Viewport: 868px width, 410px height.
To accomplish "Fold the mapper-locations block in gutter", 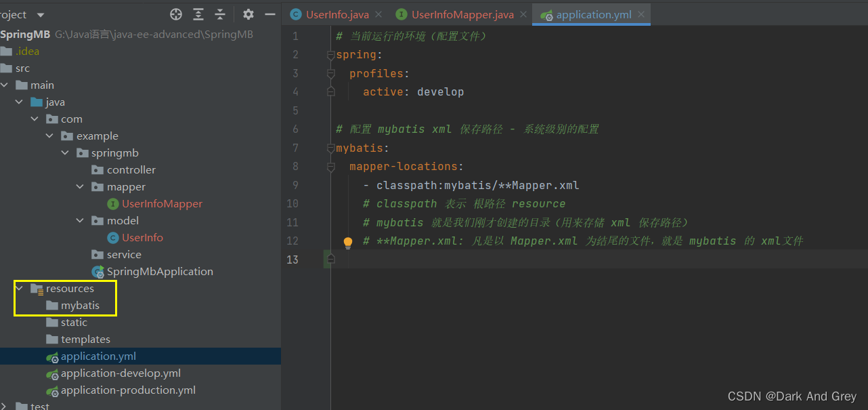I will (330, 167).
